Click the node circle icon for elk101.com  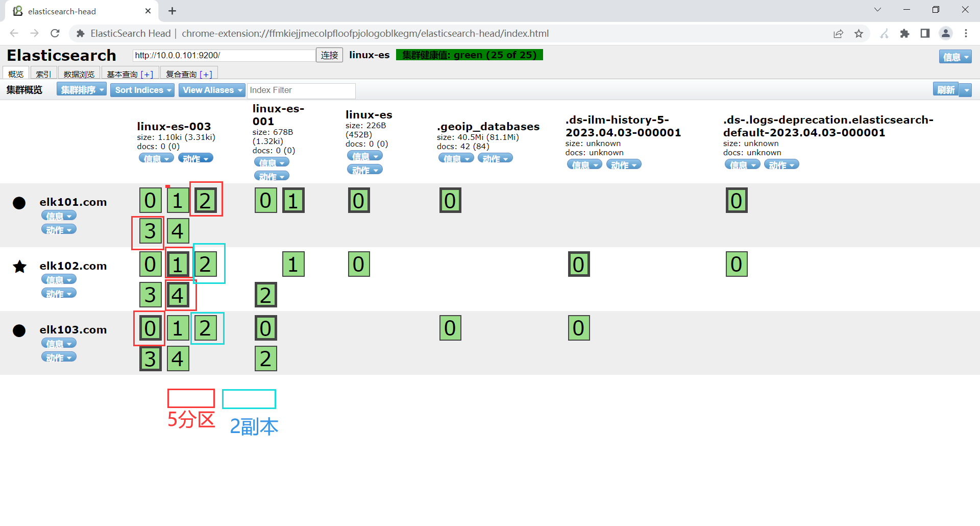tap(19, 203)
